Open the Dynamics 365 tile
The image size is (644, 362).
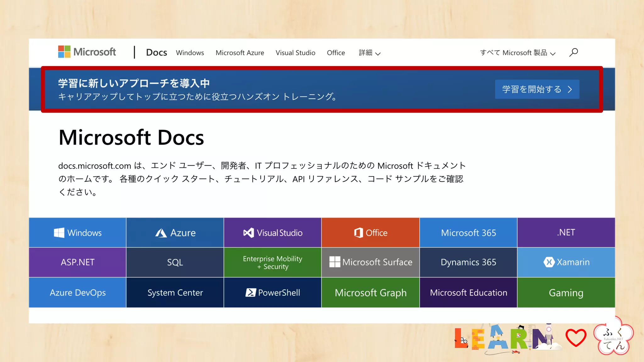coord(468,262)
